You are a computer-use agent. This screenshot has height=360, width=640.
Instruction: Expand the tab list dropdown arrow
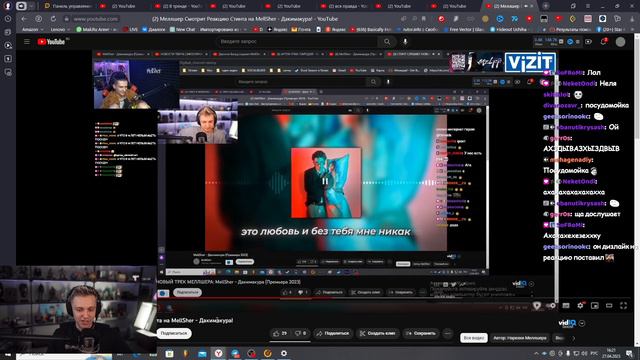pos(31,6)
